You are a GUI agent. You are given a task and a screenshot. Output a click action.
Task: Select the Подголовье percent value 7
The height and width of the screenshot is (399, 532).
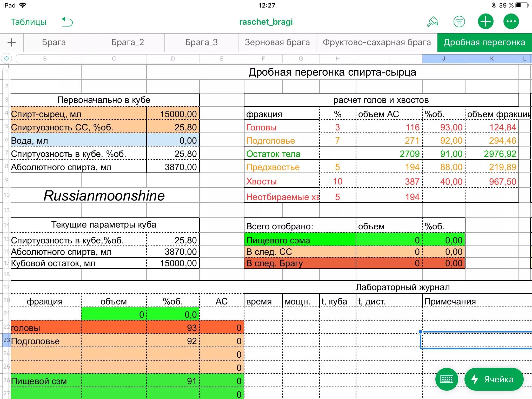[337, 140]
